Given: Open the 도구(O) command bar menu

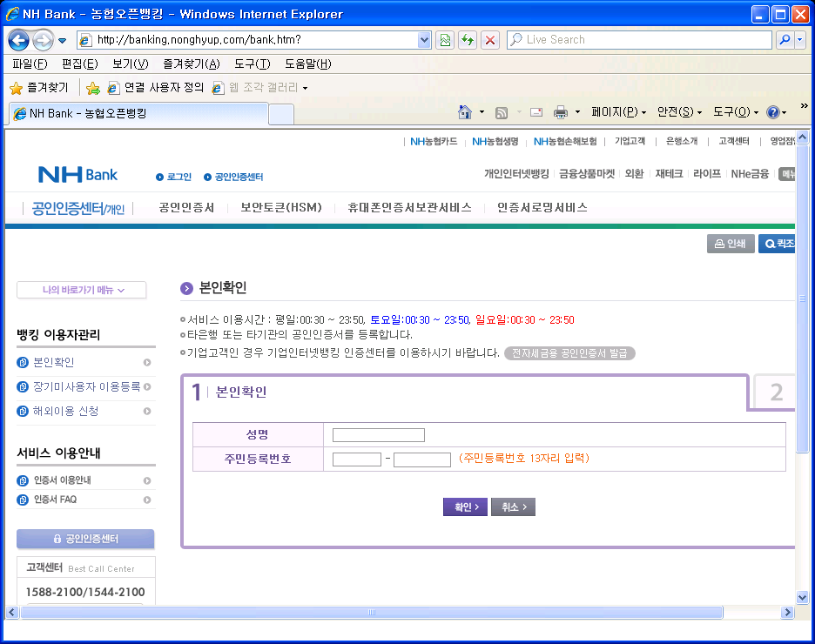Looking at the screenshot, I should tap(736, 112).
